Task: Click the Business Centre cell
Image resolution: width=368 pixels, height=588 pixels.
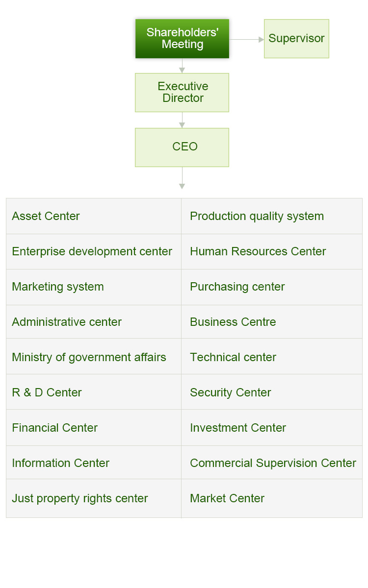Action: click(x=272, y=322)
